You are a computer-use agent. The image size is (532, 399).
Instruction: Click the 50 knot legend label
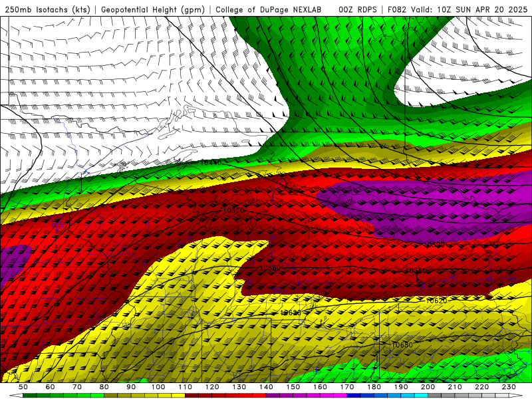point(23,387)
